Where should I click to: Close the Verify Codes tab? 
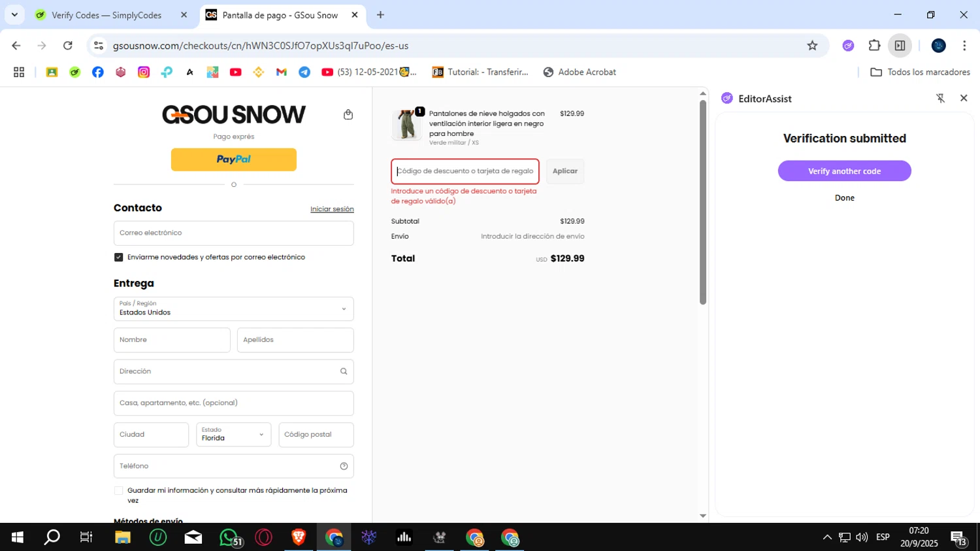184,15
